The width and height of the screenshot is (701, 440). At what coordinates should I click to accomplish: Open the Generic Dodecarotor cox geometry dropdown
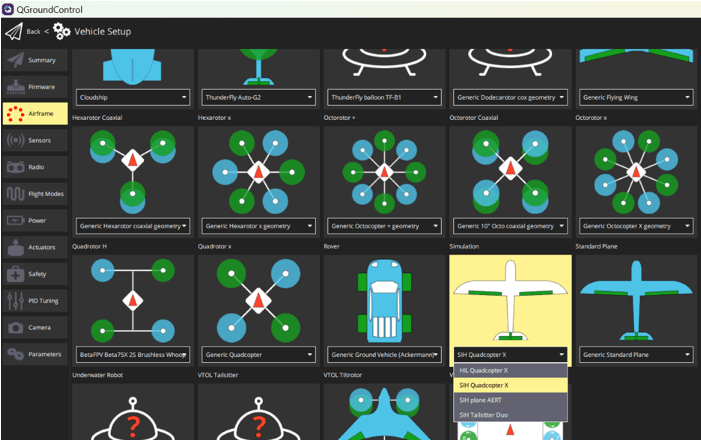[510, 97]
